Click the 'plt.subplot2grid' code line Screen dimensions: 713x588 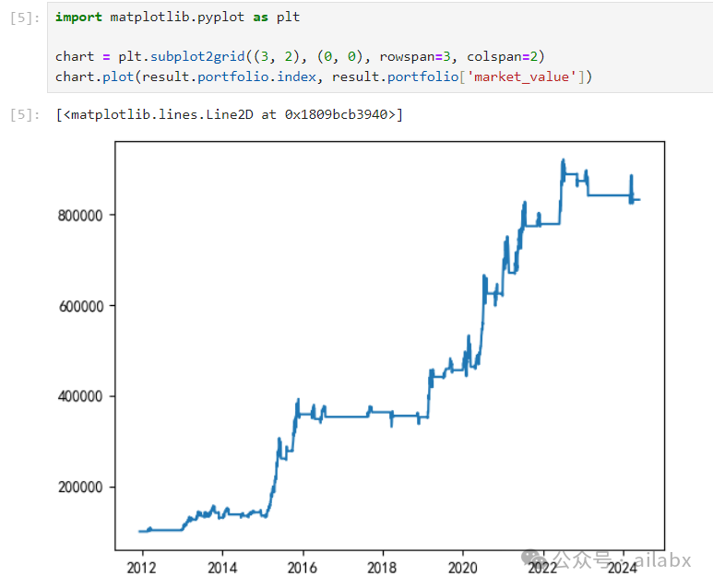[x=300, y=57]
